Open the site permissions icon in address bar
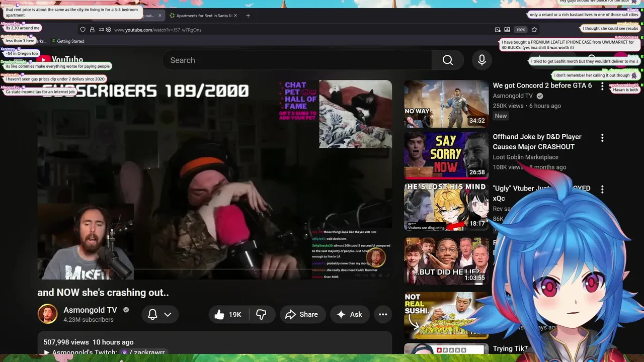Screen dimensions: 644x362 (101, 30)
